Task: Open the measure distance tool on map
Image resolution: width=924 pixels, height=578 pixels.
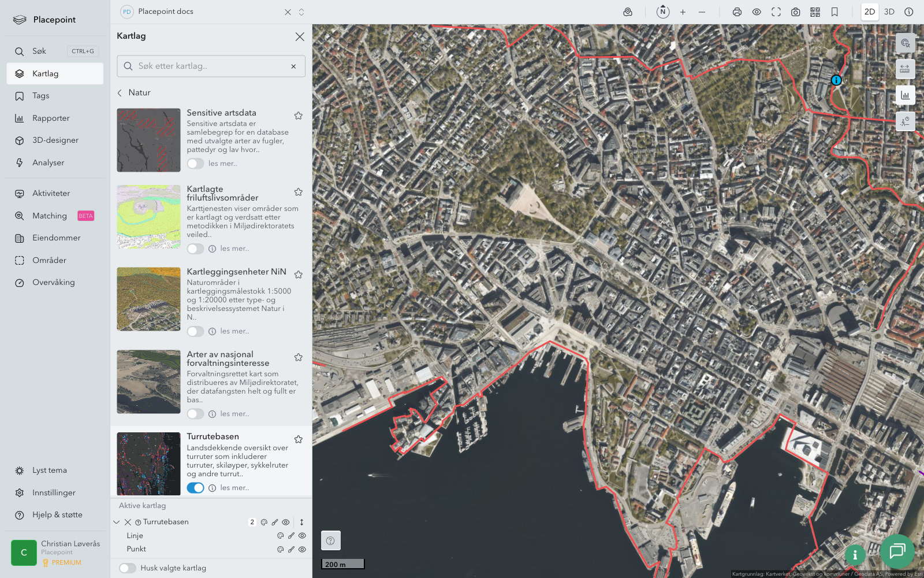Action: tap(905, 69)
